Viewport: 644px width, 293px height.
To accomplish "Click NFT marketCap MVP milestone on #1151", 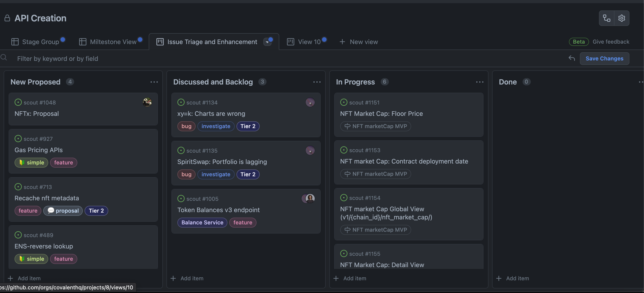I will [375, 126].
